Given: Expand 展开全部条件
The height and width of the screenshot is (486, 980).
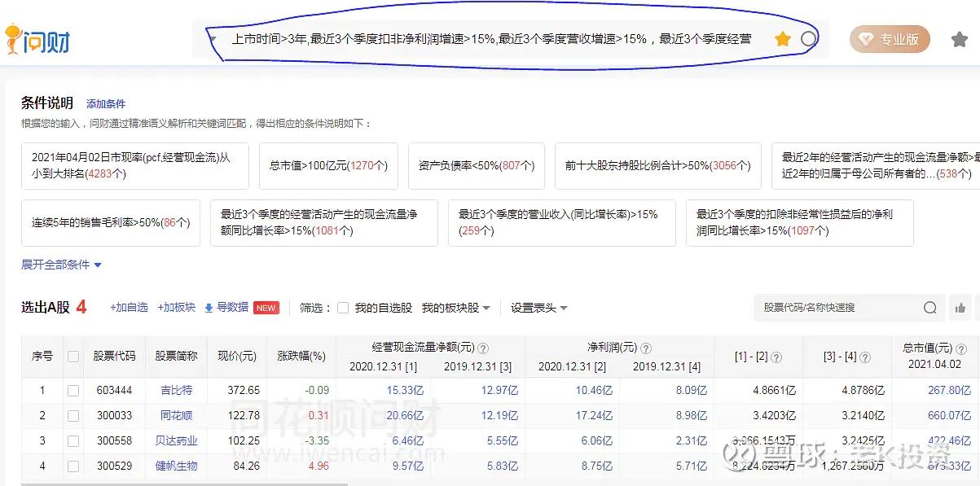Looking at the screenshot, I should tap(61, 265).
